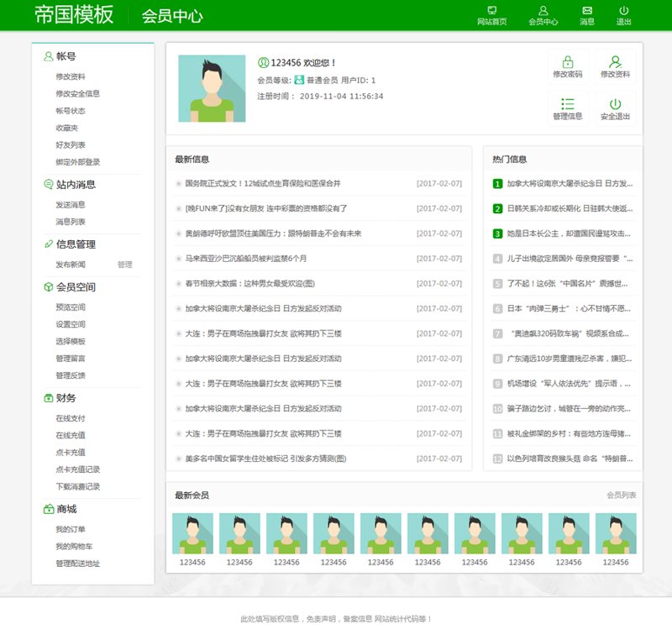Screen dimensions: 672x640
Task: Click the 商城 shop icon
Action: point(48,509)
